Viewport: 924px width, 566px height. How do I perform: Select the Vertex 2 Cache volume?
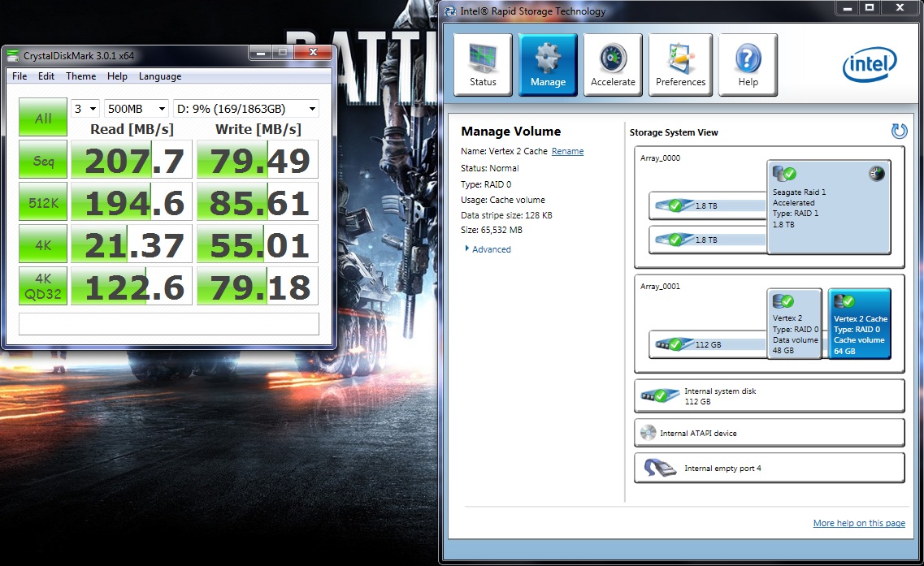point(859,324)
